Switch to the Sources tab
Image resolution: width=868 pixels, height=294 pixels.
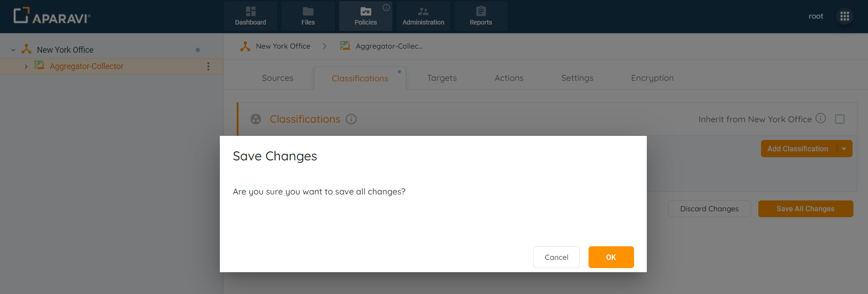tap(277, 78)
